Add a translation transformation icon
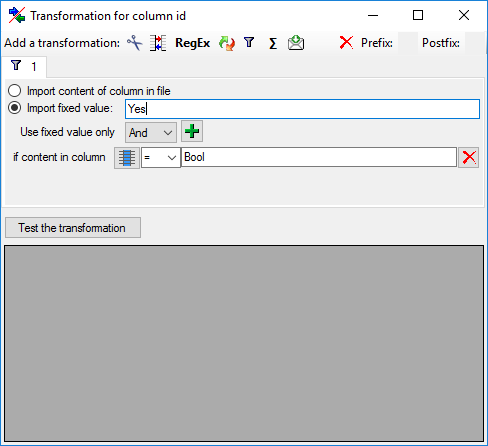This screenshot has width=488, height=446. [158, 43]
